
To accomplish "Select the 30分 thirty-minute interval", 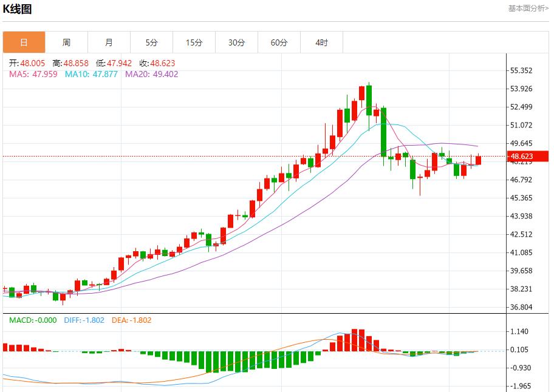I will [237, 42].
